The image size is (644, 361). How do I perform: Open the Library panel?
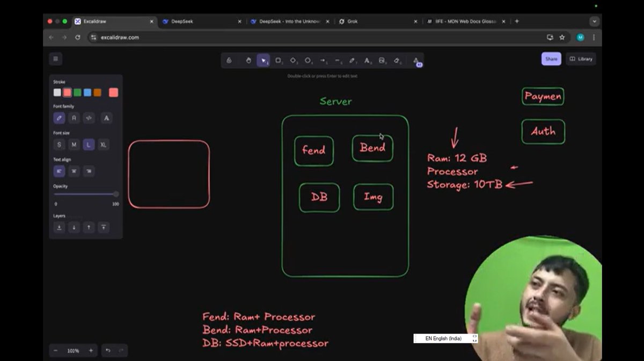point(581,59)
